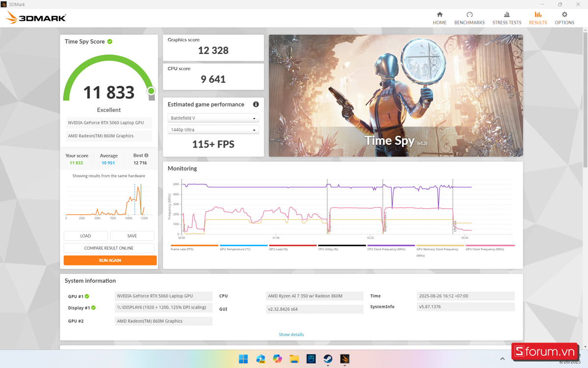Image resolution: width=588 pixels, height=368 pixels.
Task: Click the Display #1 resolution field
Action: pos(164,308)
